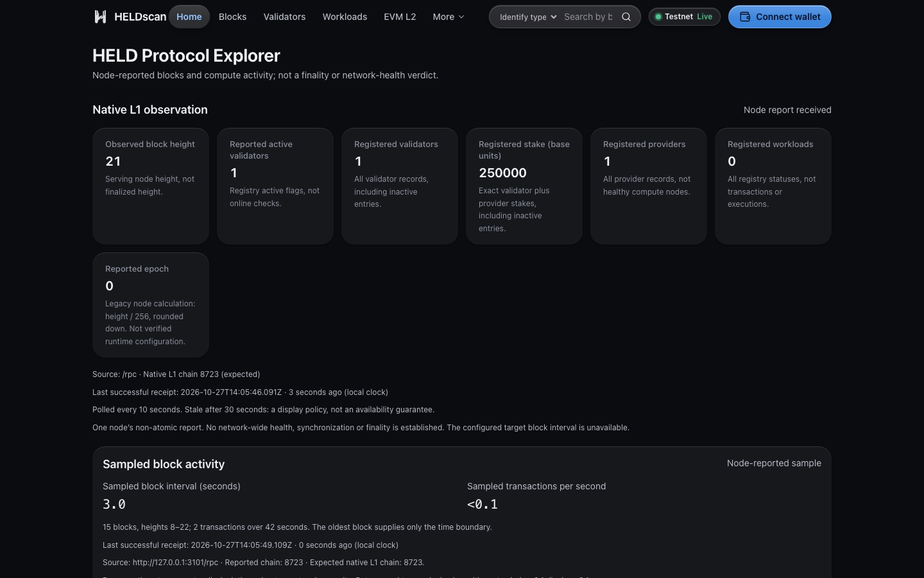Click the Native L1 observation heading
Image resolution: width=924 pixels, height=578 pixels.
tap(150, 110)
